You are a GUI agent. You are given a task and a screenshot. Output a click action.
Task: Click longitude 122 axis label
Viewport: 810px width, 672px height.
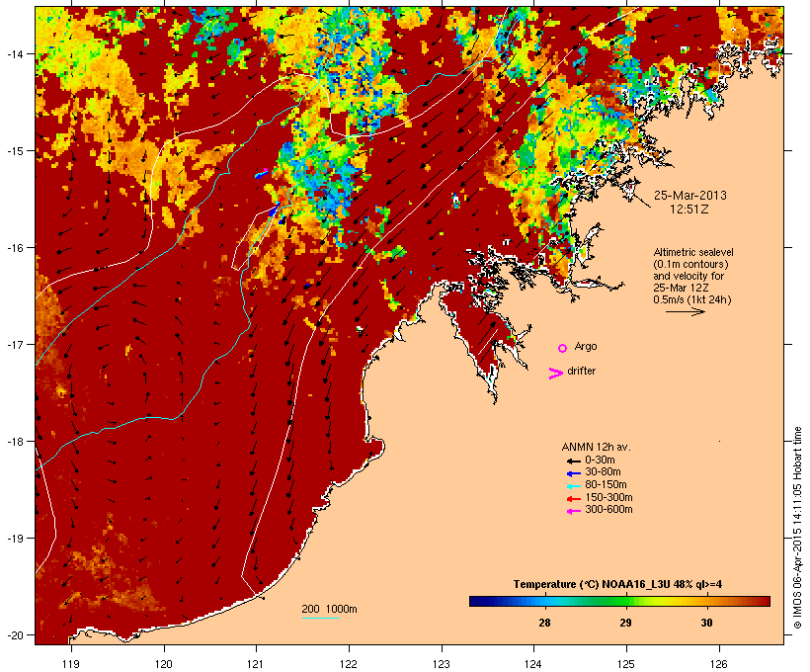[x=349, y=664]
